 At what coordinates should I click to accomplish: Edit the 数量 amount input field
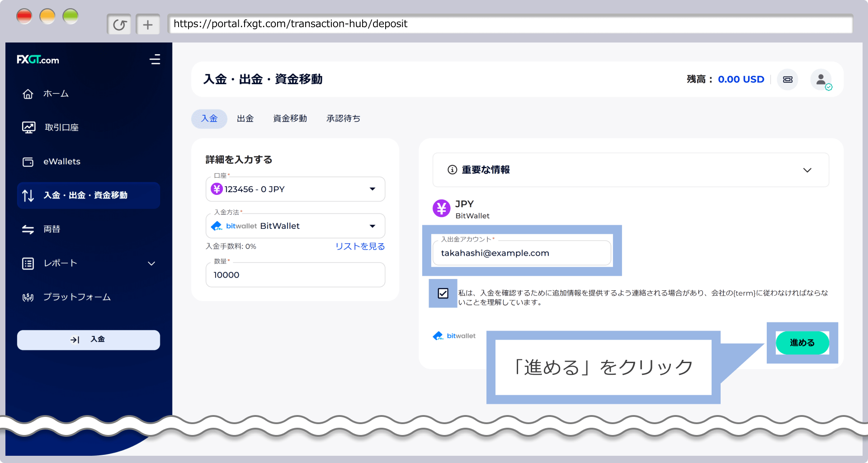coord(295,274)
